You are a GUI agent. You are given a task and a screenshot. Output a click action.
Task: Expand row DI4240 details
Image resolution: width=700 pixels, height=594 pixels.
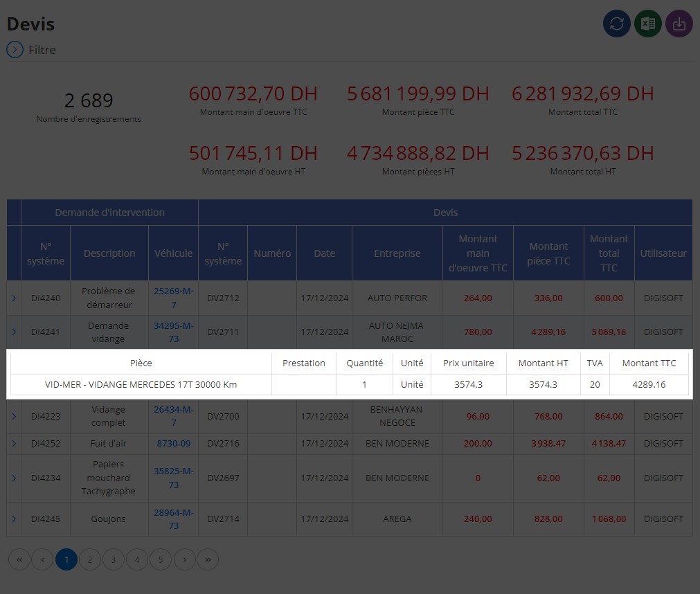[x=14, y=298]
